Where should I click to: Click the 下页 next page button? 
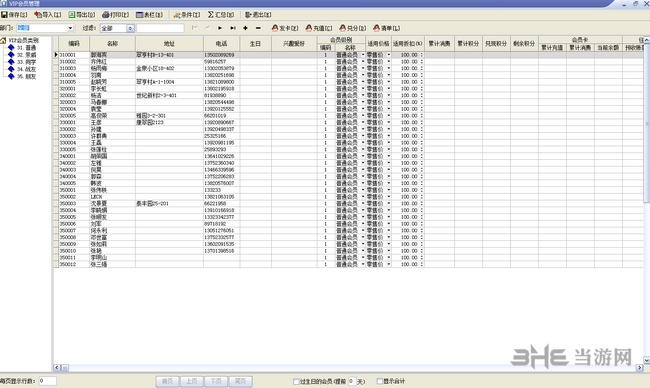(x=216, y=381)
